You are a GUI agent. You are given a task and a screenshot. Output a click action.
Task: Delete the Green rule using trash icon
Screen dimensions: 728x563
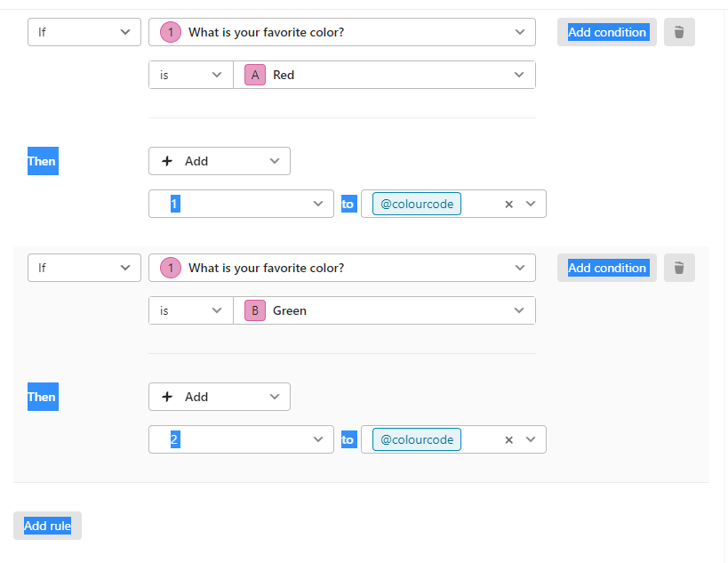pyautogui.click(x=679, y=268)
